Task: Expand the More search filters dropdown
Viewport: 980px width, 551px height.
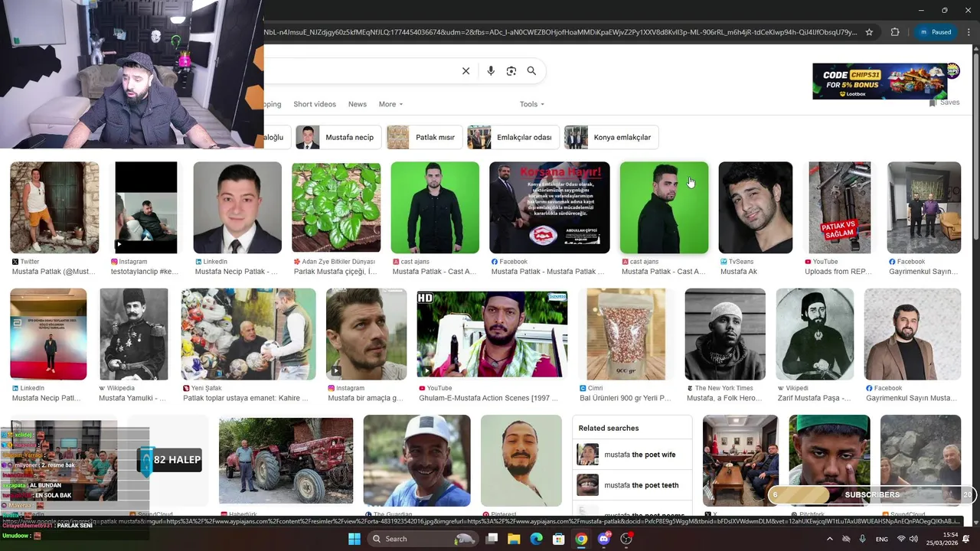Action: (x=390, y=104)
